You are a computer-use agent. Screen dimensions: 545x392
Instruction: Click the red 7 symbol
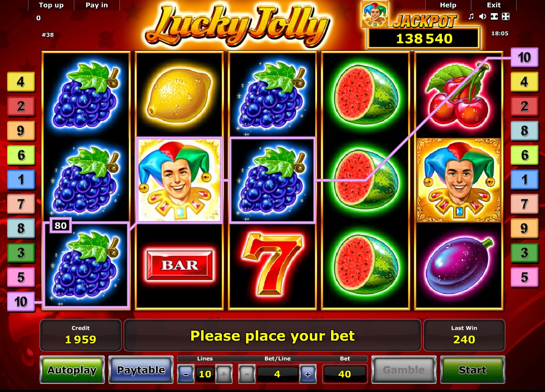click(x=272, y=264)
